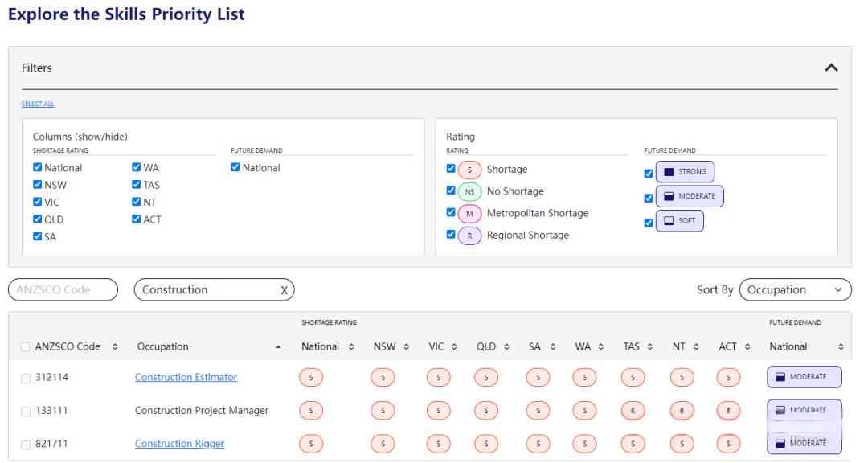Sort by the Occupation column header
Viewport: 868px width, 463px height.
coord(163,347)
